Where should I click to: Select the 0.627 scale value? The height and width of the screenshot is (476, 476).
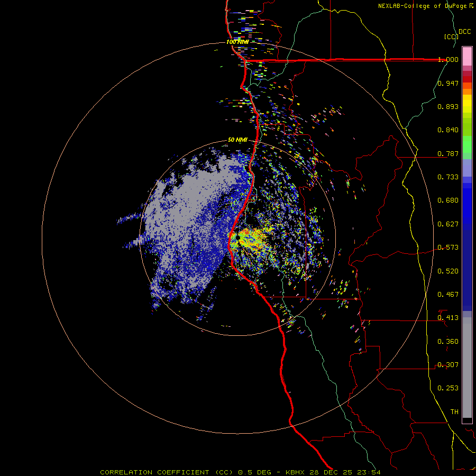coord(448,224)
